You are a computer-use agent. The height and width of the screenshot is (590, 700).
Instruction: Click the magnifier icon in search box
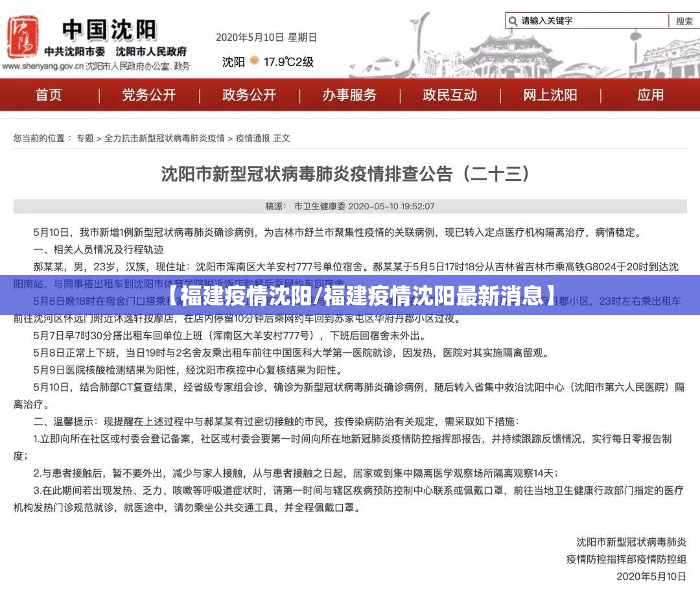pos(513,21)
